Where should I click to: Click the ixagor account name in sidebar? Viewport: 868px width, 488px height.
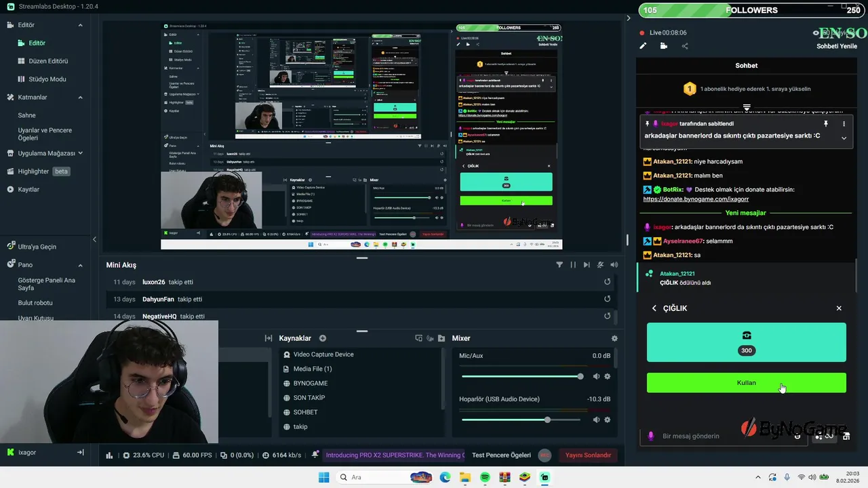[x=27, y=452]
